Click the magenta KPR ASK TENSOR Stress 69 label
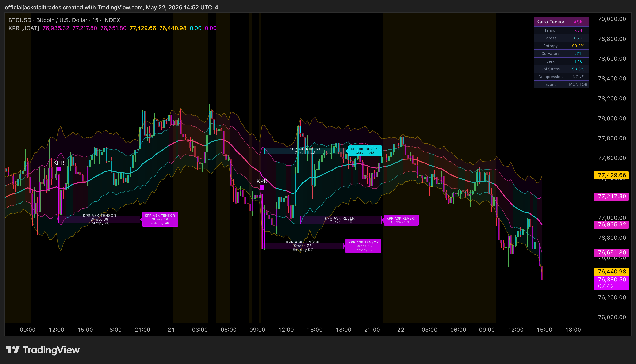Viewport: 636px width, 364px height. (160, 219)
